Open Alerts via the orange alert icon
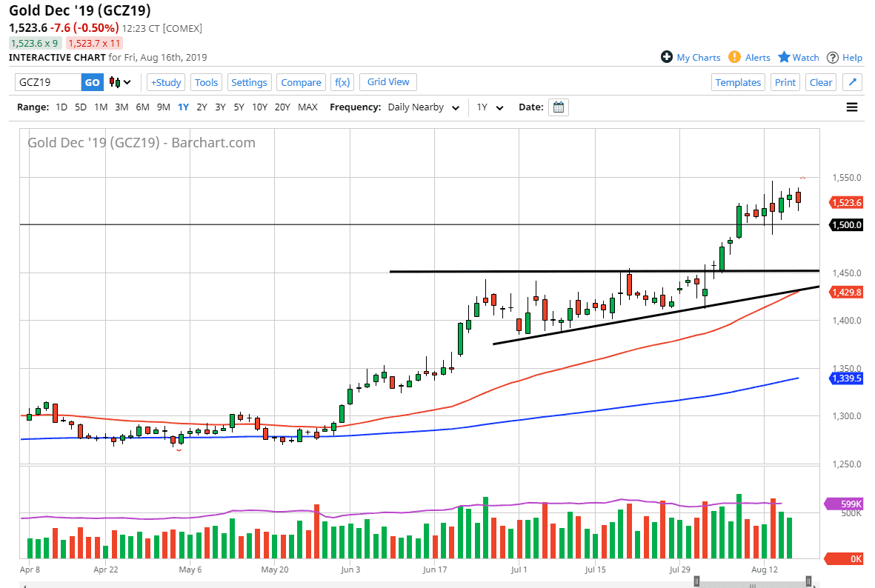 (x=734, y=57)
